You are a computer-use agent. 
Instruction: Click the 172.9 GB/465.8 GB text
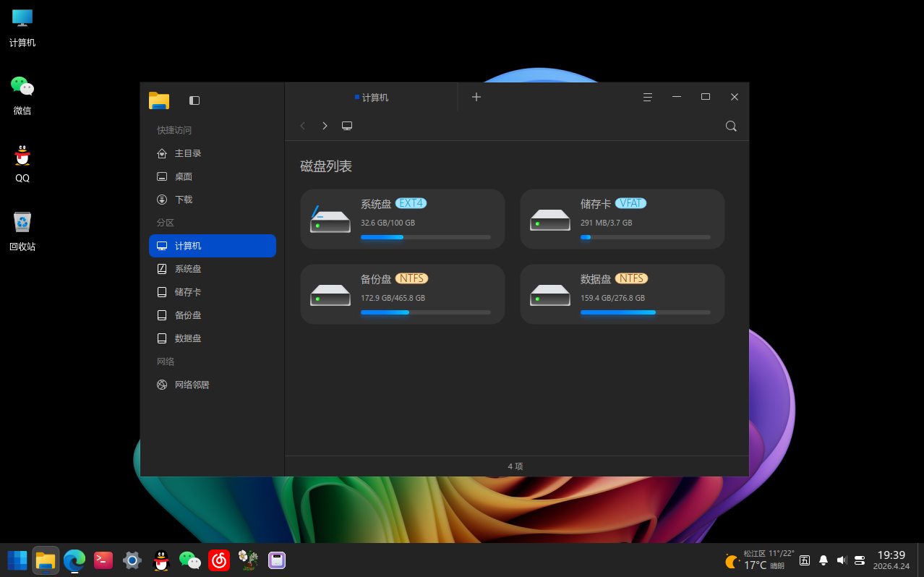pyautogui.click(x=393, y=298)
